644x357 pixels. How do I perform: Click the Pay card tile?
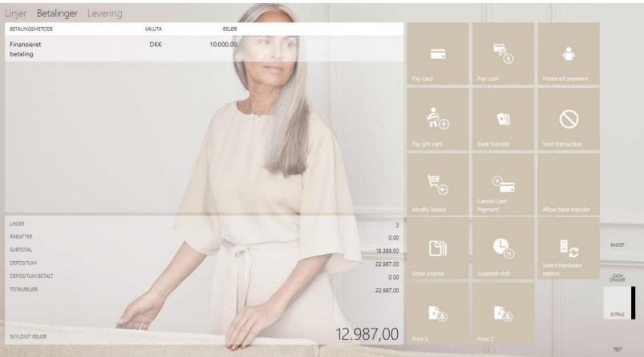pos(438,54)
